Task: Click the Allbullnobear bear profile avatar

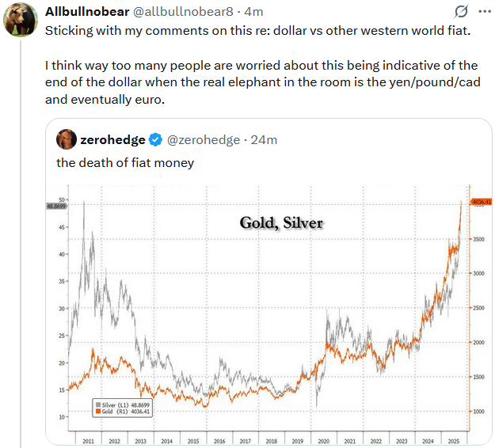Action: (21, 20)
